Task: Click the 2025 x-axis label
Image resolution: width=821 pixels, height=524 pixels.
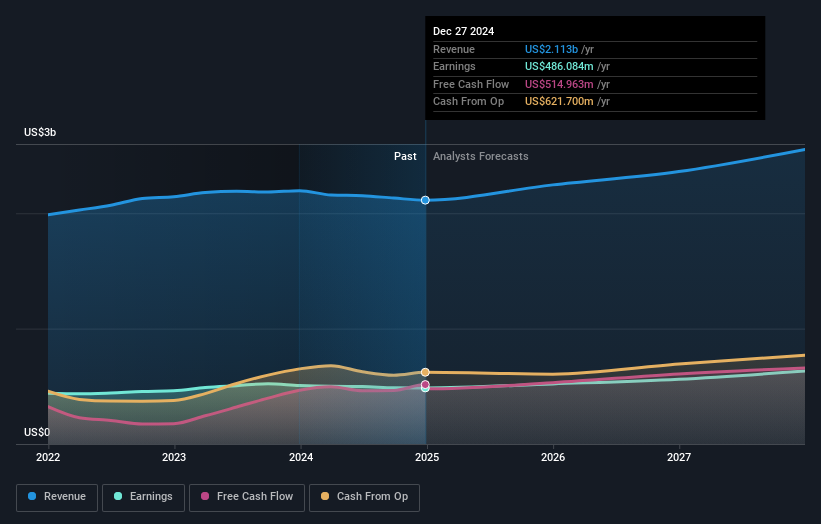Action: (427, 457)
